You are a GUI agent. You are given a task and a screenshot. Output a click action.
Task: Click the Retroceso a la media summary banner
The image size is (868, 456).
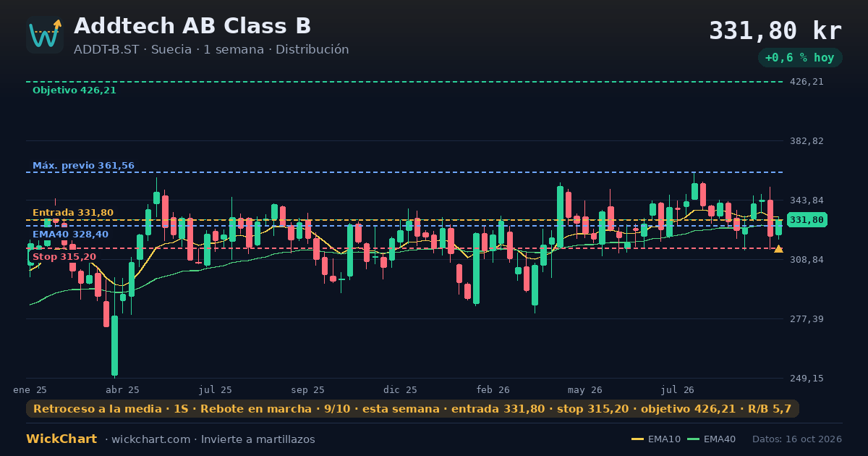[x=412, y=409]
